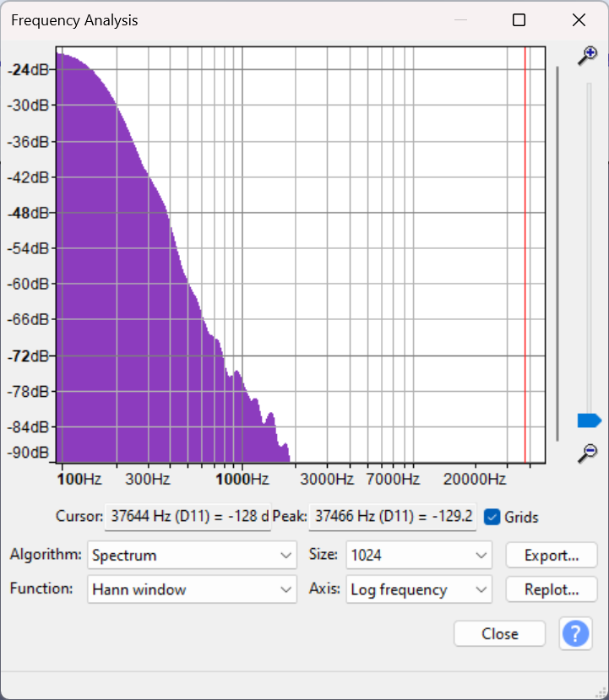Click the 300Hz axis label
609x700 pixels.
pos(148,479)
